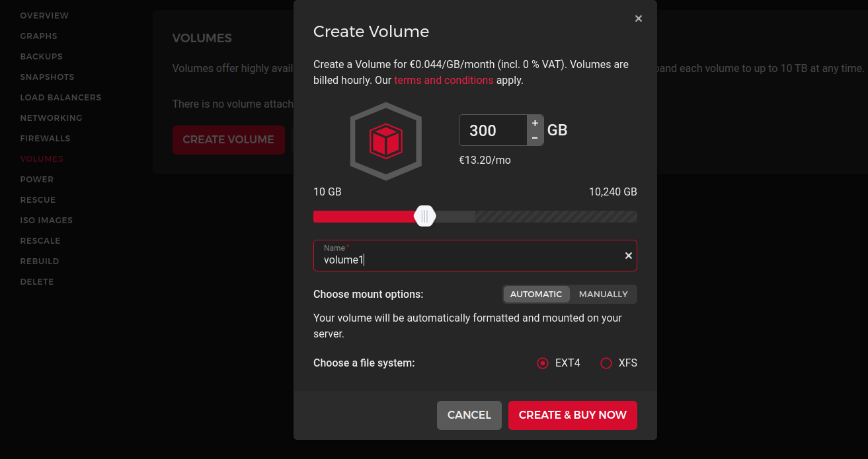Click the volume Name input field

click(463, 259)
